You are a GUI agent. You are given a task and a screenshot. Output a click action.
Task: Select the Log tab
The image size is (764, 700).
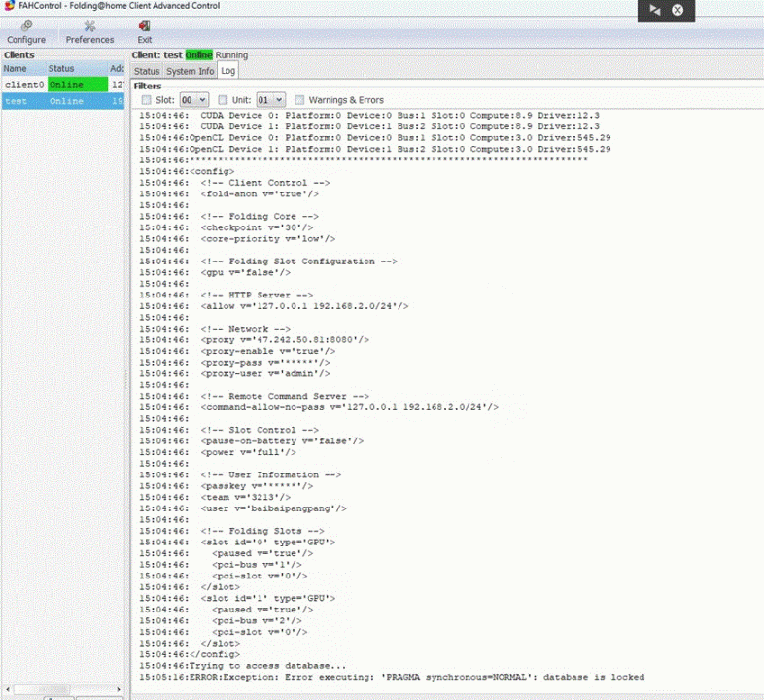pyautogui.click(x=227, y=71)
